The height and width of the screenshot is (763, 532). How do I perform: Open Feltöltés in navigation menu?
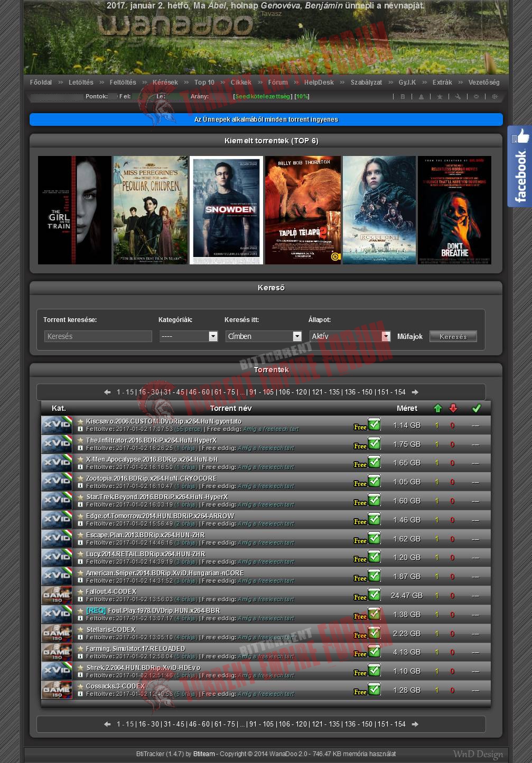(123, 82)
